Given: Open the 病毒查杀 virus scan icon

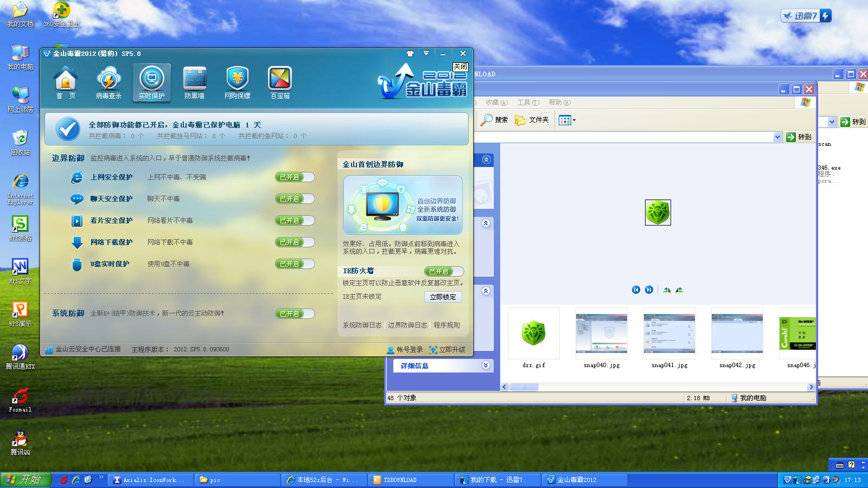Looking at the screenshot, I should click(108, 82).
